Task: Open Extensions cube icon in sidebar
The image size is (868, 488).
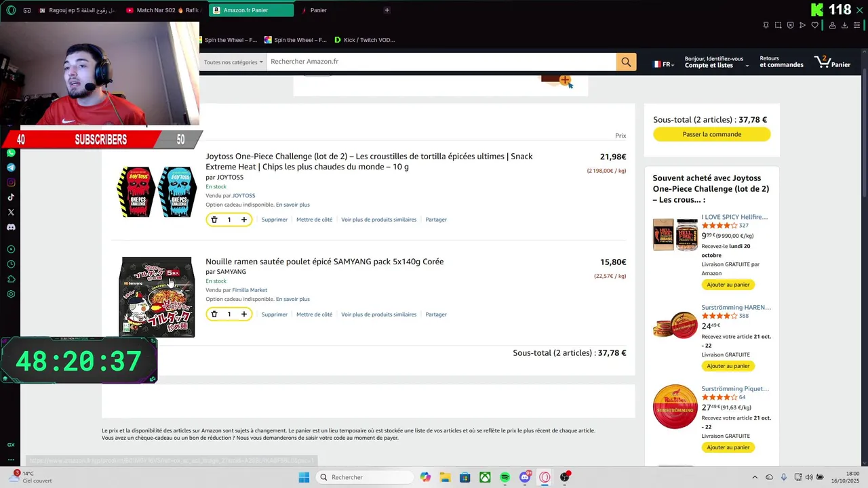Action: (x=11, y=279)
